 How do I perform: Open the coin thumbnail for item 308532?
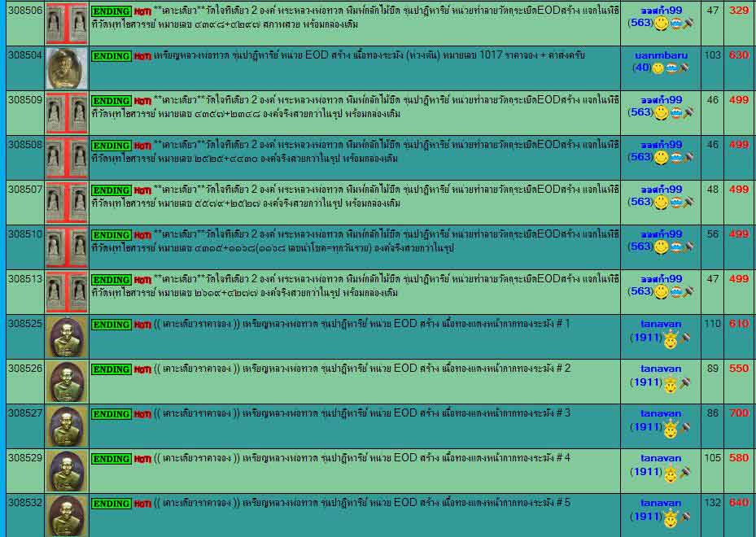(67, 515)
